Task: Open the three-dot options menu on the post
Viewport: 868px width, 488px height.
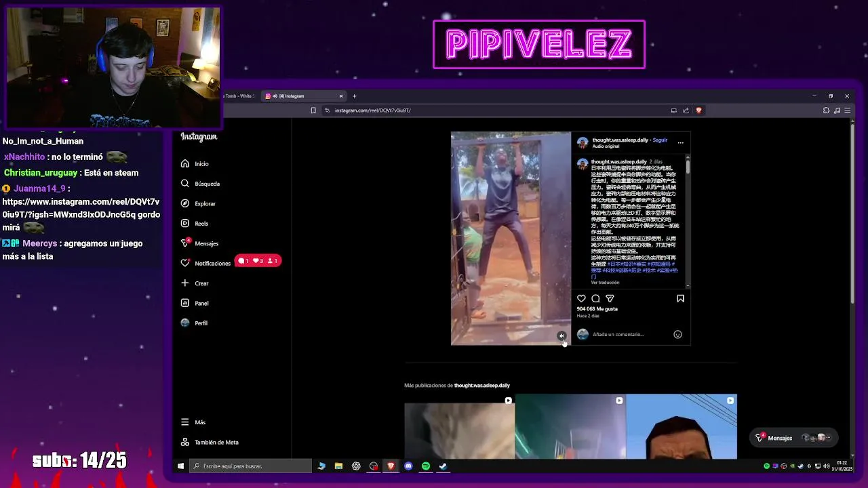Action: [x=681, y=143]
